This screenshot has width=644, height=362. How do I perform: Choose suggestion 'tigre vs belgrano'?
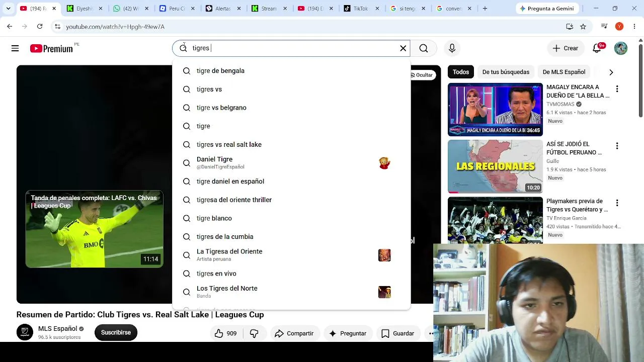[x=291, y=108]
